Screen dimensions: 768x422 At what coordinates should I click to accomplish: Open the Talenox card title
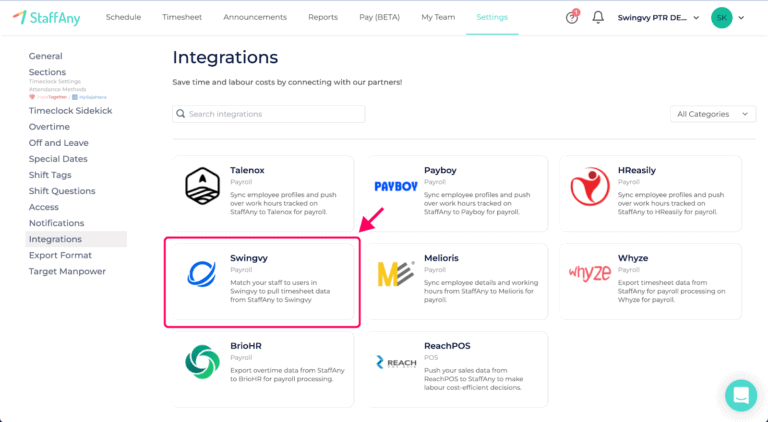click(247, 170)
